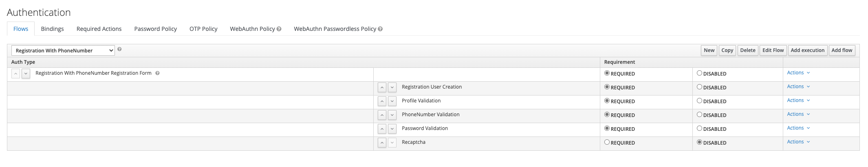The image size is (868, 167).
Task: Click the Copy flow button
Action: [x=727, y=50]
